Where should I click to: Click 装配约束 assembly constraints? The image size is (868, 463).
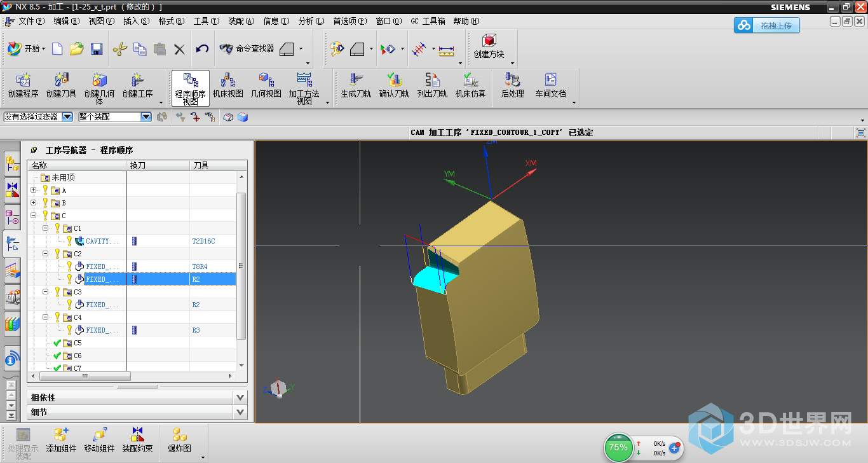(x=137, y=440)
